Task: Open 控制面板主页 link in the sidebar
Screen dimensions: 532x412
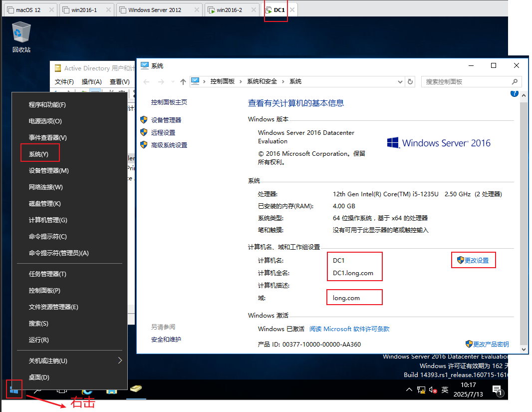Action: click(169, 102)
